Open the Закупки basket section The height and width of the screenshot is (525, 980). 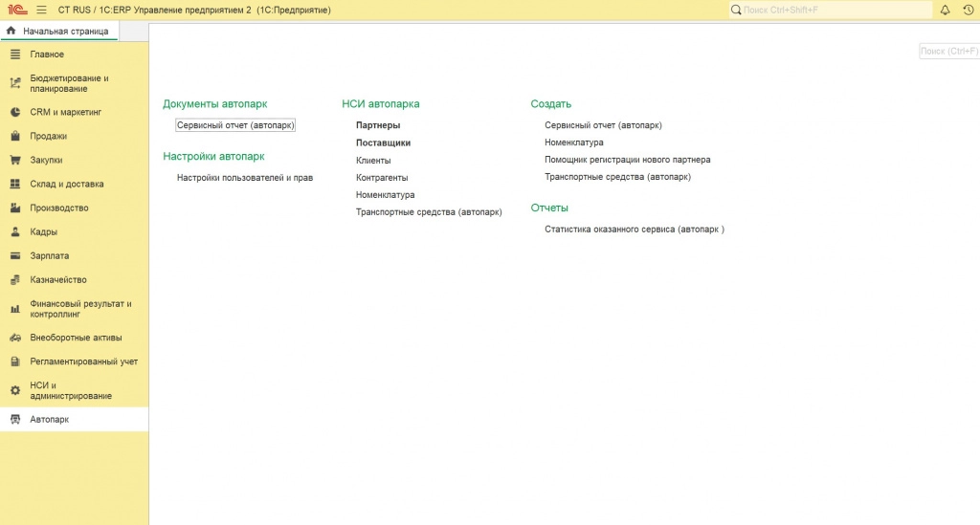46,160
